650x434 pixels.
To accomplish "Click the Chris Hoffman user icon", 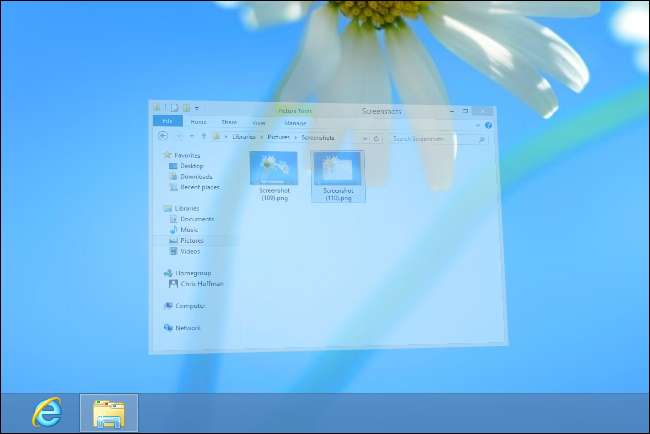I will [x=173, y=284].
